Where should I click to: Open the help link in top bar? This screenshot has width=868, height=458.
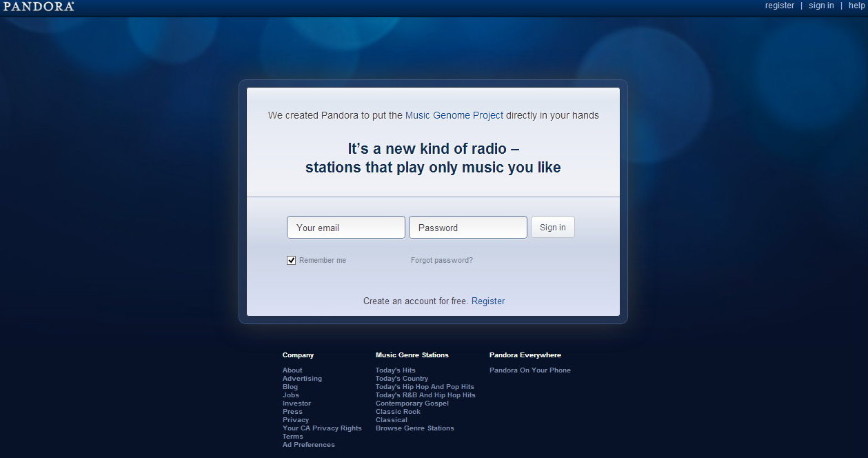click(x=857, y=6)
